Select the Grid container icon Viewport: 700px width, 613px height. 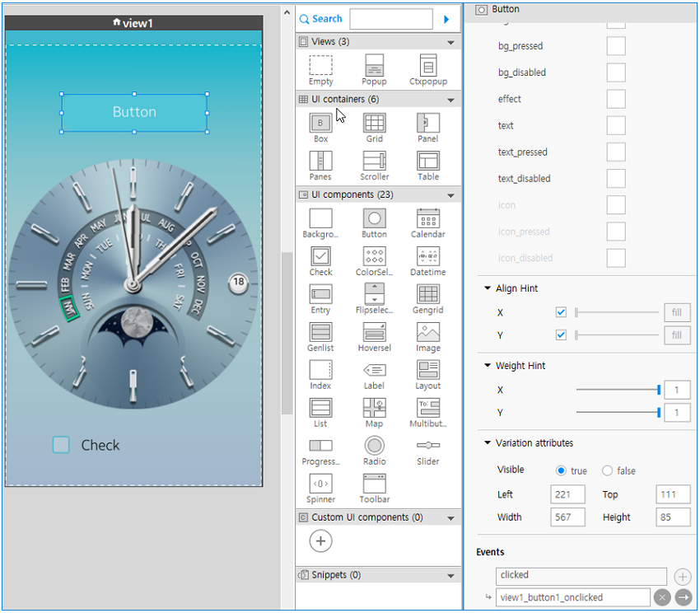point(374,123)
